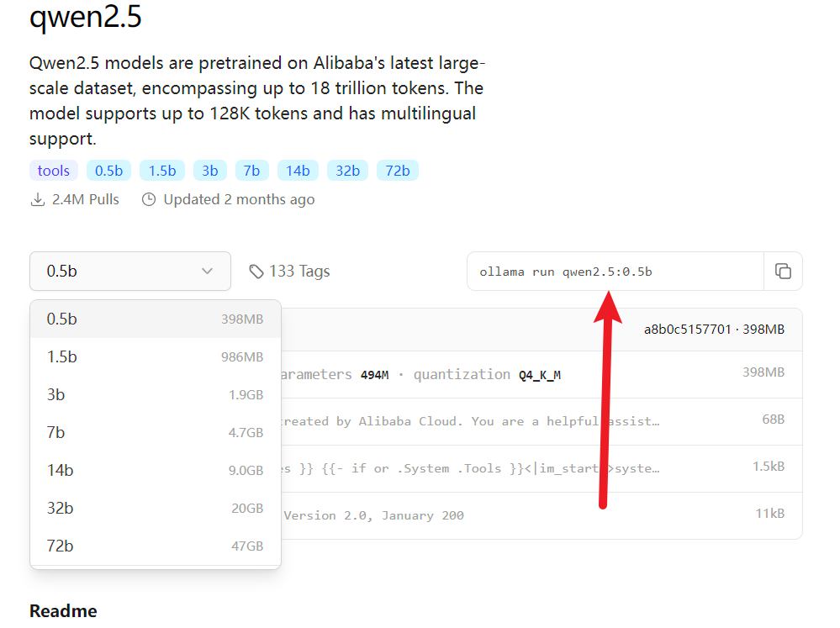Click the Readme heading
Image resolution: width=840 pixels, height=628 pixels.
pos(63,611)
